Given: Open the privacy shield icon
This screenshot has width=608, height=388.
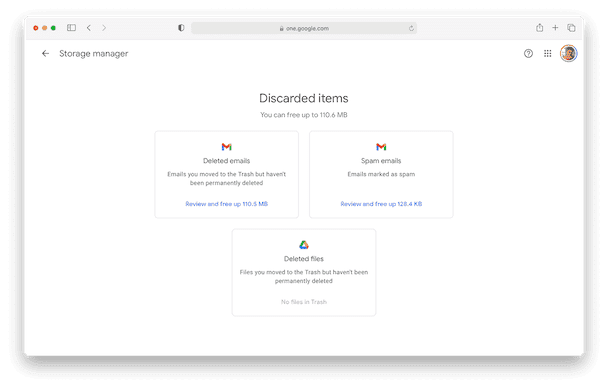Looking at the screenshot, I should coord(181,28).
